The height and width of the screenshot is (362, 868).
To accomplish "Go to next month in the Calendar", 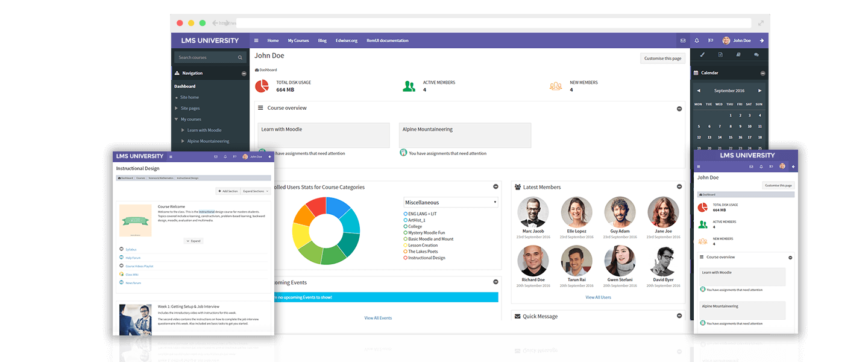I will point(759,91).
